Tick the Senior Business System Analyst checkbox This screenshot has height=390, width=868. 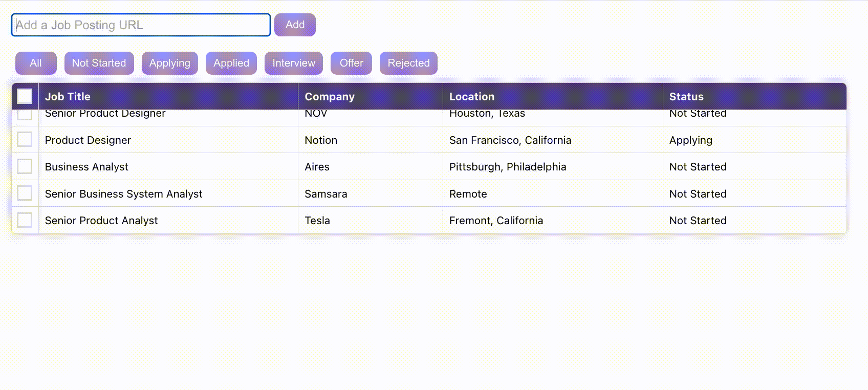[x=25, y=193]
